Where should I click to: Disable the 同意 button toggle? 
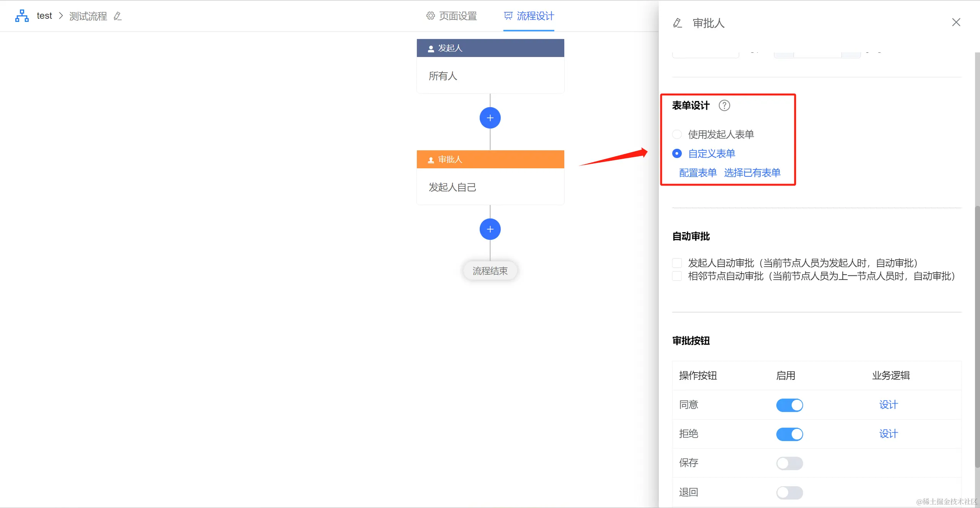(x=789, y=405)
